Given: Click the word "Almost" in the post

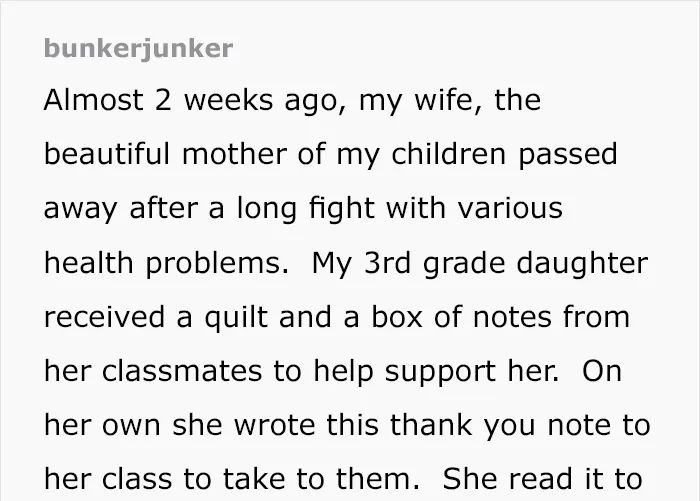Looking at the screenshot, I should point(94,100).
